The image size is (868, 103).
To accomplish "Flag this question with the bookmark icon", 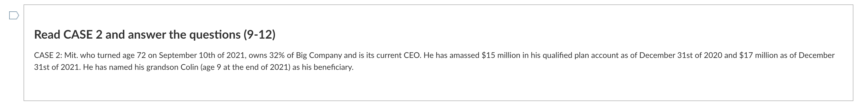I will click(13, 16).
